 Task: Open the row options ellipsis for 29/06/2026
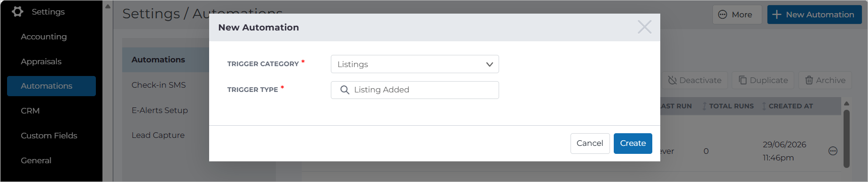pos(833,151)
